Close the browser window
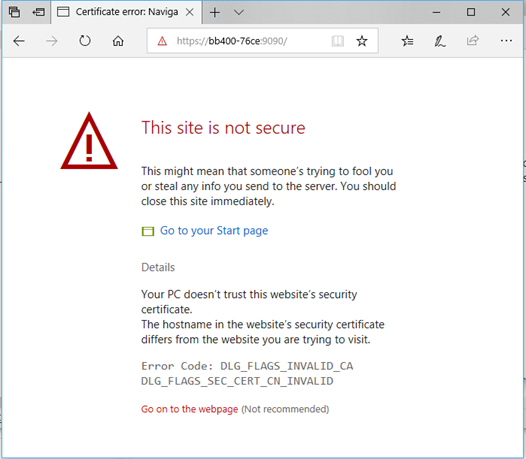The image size is (526, 459). click(x=506, y=12)
